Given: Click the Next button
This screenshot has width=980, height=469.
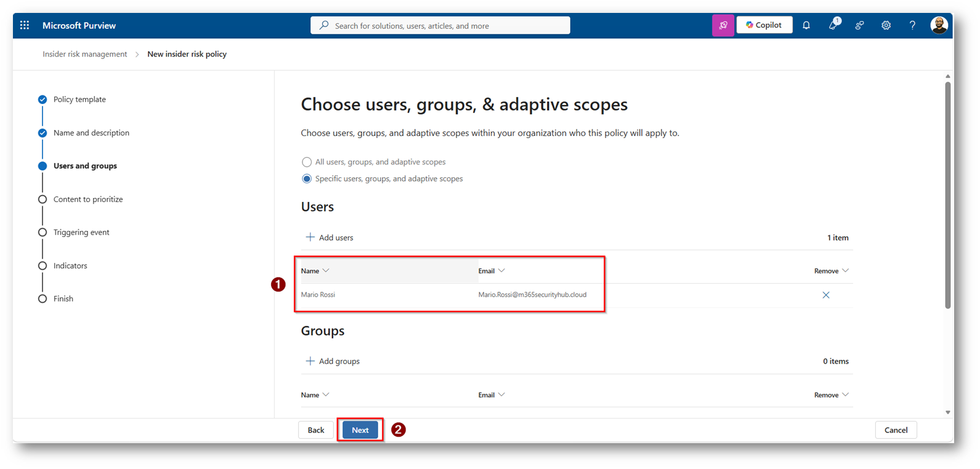Looking at the screenshot, I should (x=360, y=430).
